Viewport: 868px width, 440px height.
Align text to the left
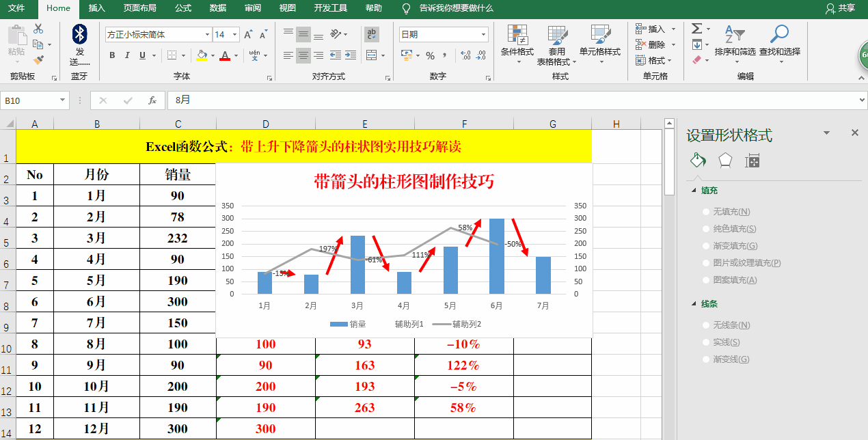coord(288,55)
